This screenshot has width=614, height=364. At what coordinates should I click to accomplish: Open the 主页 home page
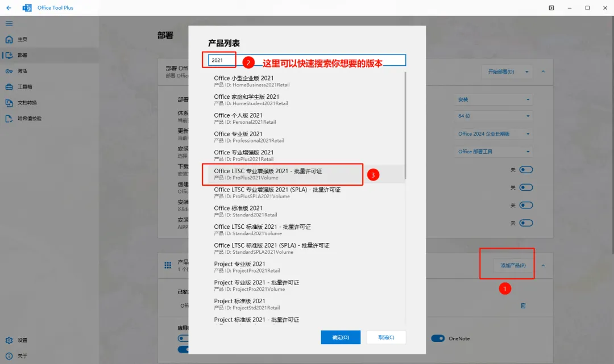(x=49, y=40)
